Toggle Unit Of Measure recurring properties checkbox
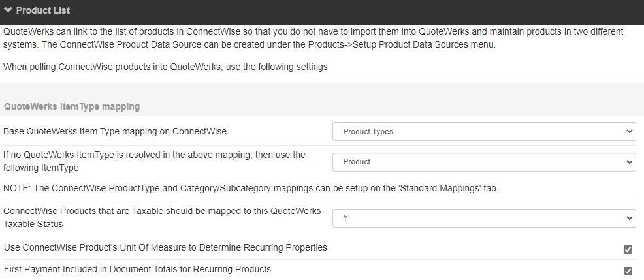Viewport: 644px width, 280px height. (x=628, y=249)
